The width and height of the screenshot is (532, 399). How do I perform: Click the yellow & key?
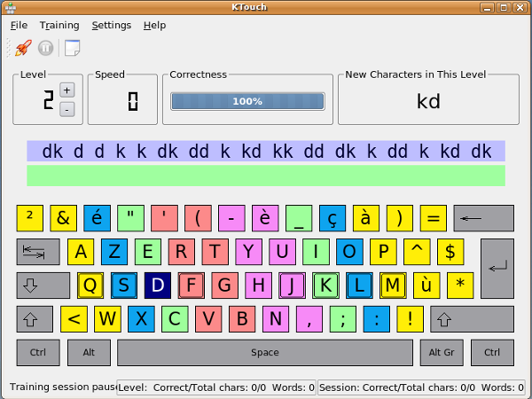(64, 218)
